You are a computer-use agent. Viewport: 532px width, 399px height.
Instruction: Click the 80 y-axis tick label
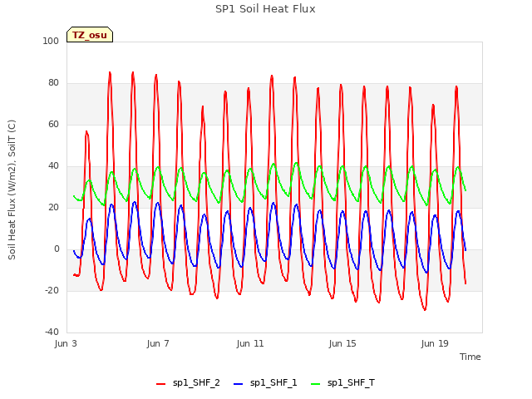pos(53,83)
